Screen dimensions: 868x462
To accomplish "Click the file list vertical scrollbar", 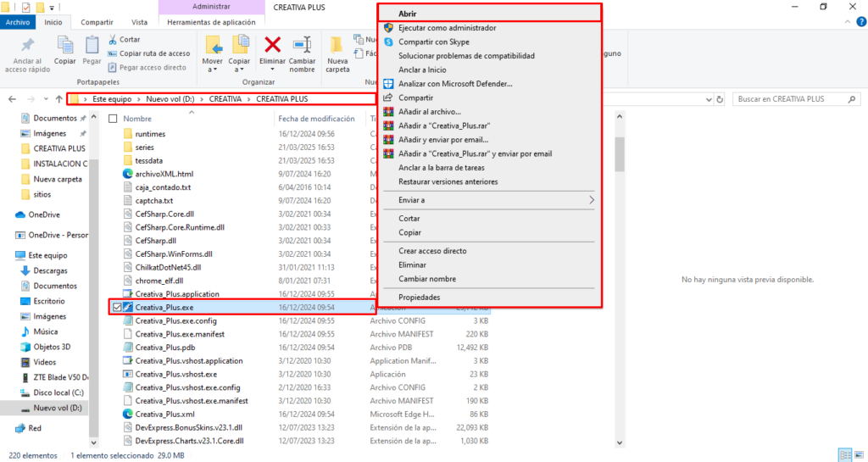I will [x=620, y=155].
